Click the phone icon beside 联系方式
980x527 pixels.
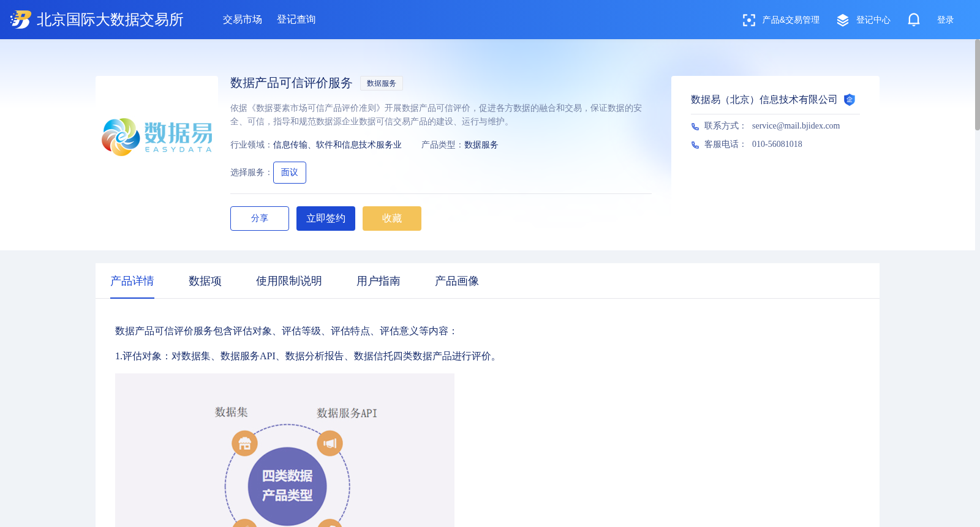(695, 127)
